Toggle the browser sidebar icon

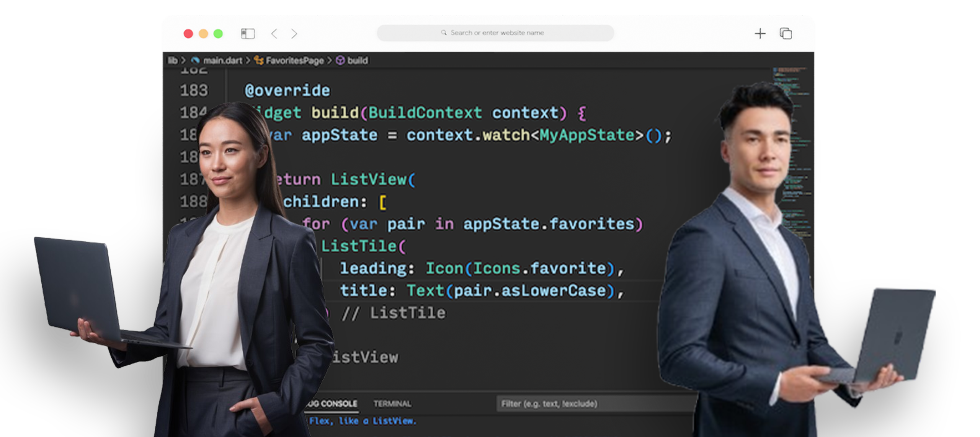247,33
